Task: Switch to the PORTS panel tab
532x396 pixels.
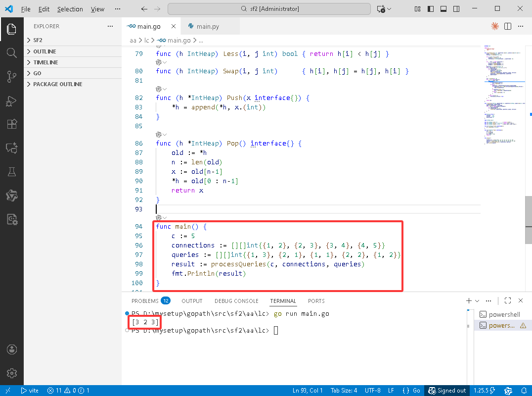Action: tap(316, 301)
